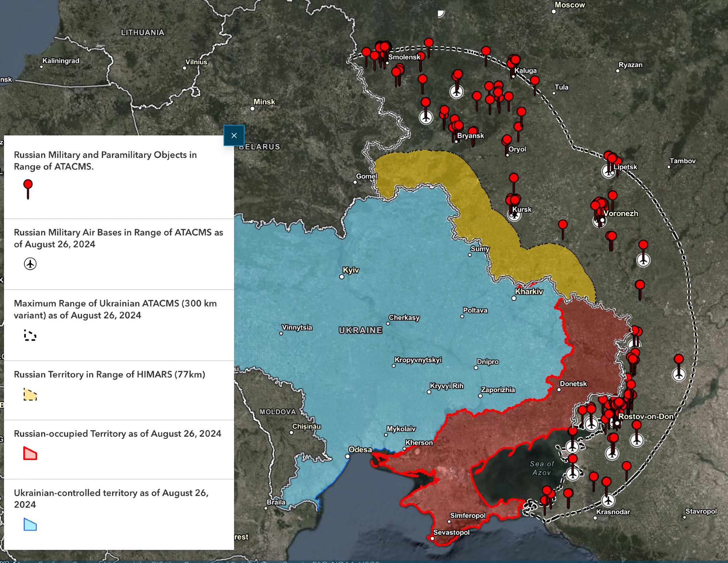Click the Ryazan city label
Viewport: 728px width, 563px height.
click(x=630, y=65)
